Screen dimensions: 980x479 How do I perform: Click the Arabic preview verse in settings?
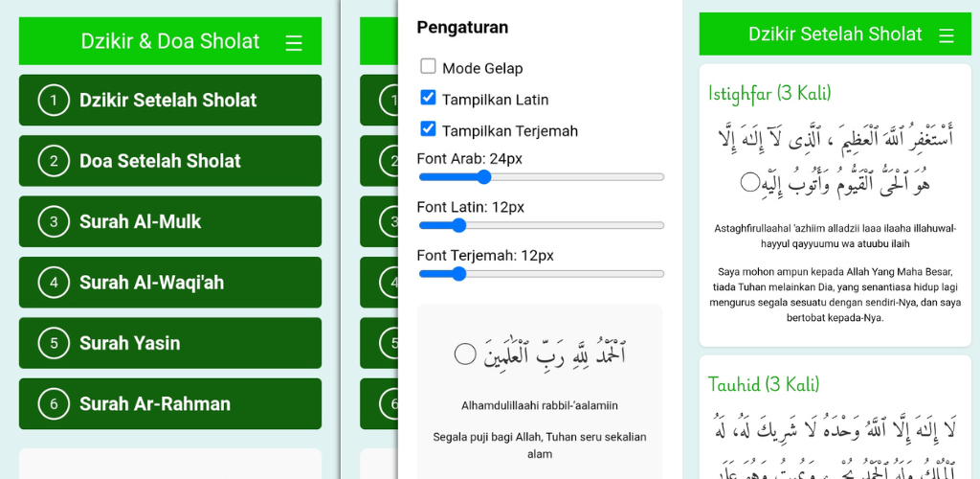point(540,354)
